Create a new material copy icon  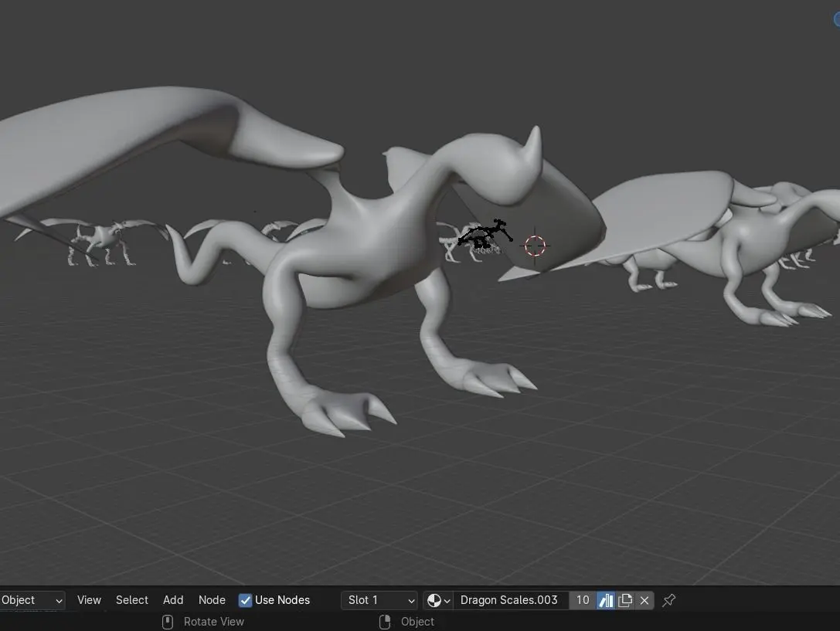(x=625, y=601)
